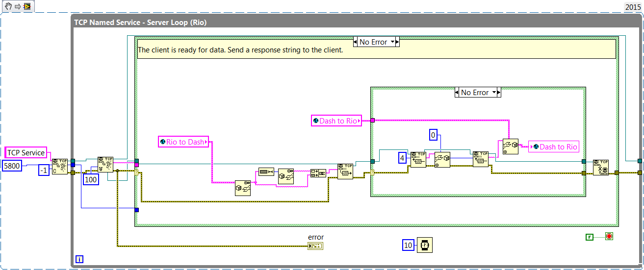Screen dimensions: 644x270
Task: Select TCP Read node wired to constant 4
Action: 418,159
